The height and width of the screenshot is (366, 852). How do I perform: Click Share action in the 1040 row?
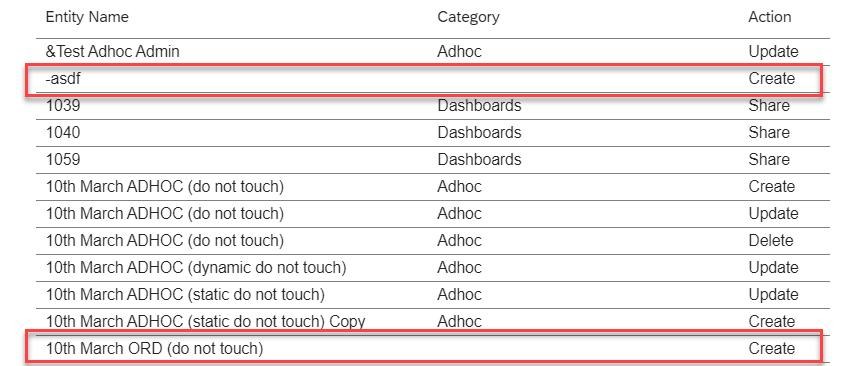pos(769,132)
